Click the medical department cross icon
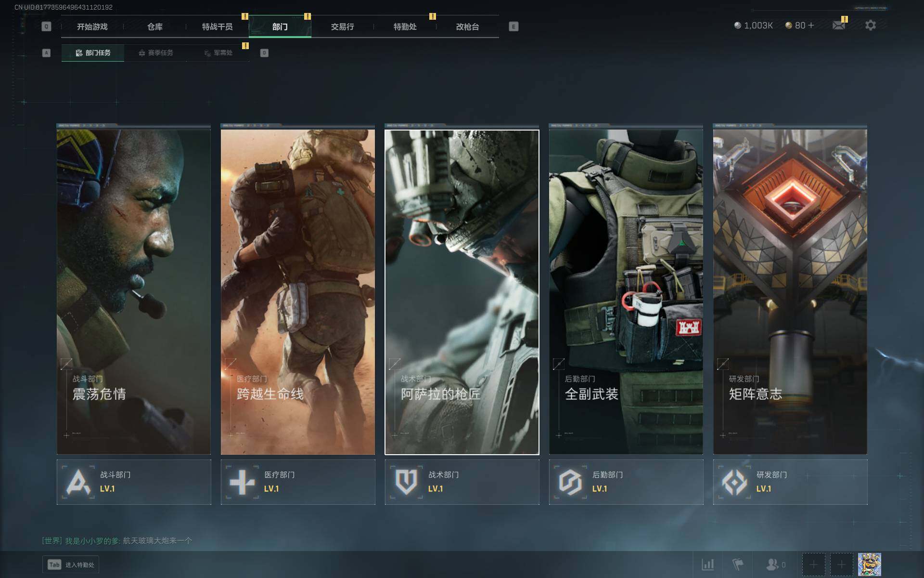Image resolution: width=924 pixels, height=578 pixels. (x=242, y=482)
